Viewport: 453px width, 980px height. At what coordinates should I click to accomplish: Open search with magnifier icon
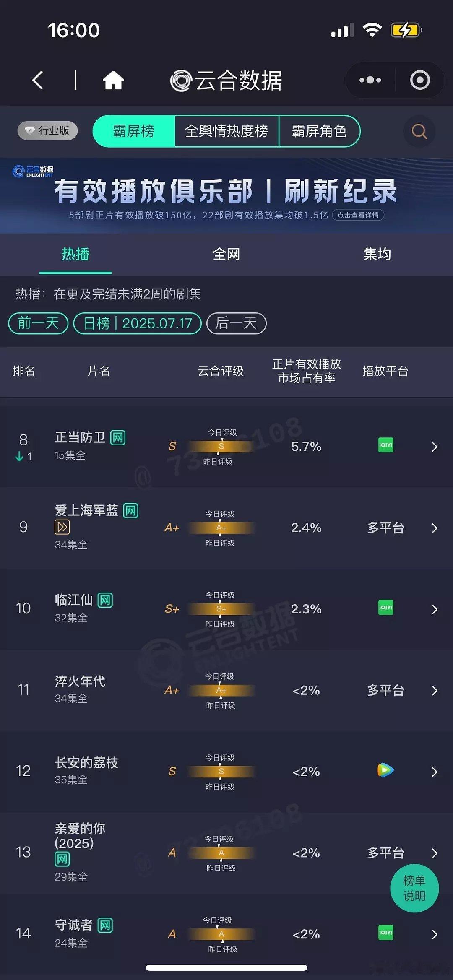coord(419,131)
